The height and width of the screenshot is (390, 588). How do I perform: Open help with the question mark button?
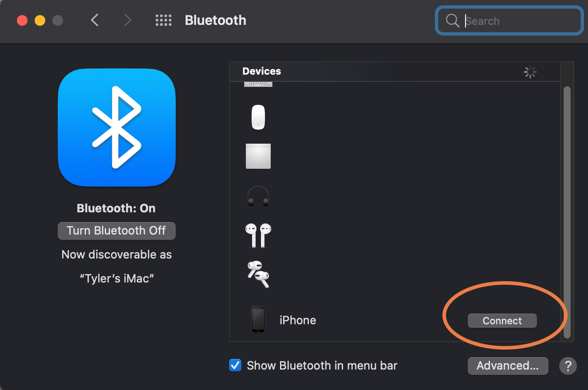click(x=568, y=366)
